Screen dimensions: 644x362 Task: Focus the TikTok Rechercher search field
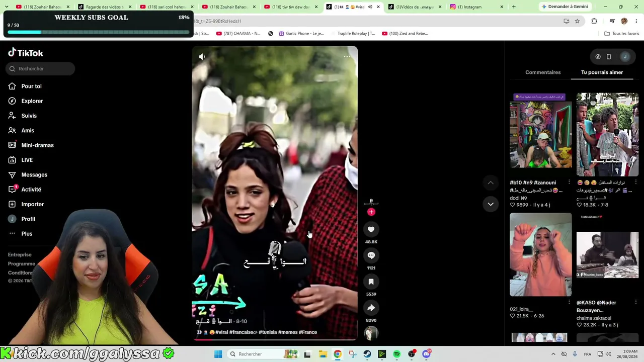40,69
